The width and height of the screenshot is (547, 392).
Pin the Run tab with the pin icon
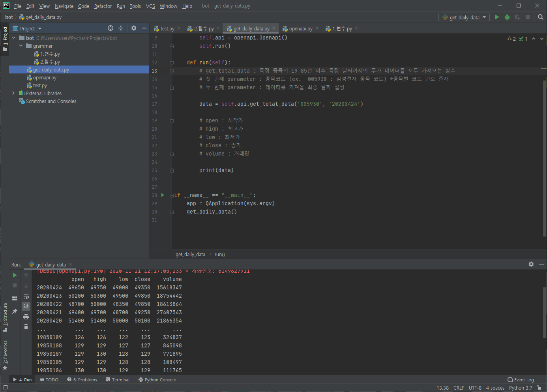(x=15, y=311)
